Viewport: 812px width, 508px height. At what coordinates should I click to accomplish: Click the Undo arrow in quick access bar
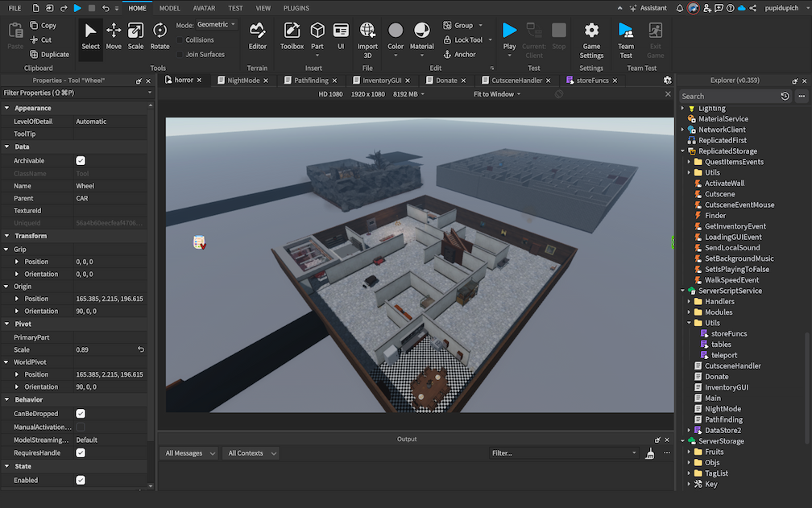(106, 8)
